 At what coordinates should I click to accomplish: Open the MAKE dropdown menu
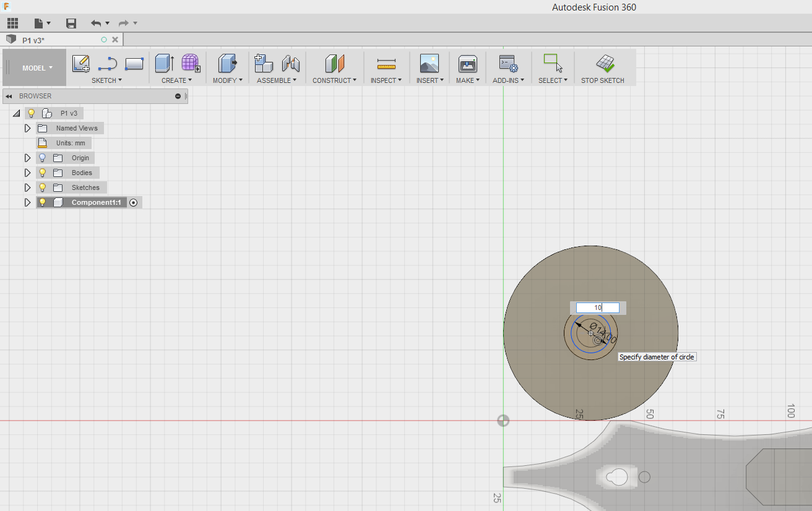tap(468, 80)
